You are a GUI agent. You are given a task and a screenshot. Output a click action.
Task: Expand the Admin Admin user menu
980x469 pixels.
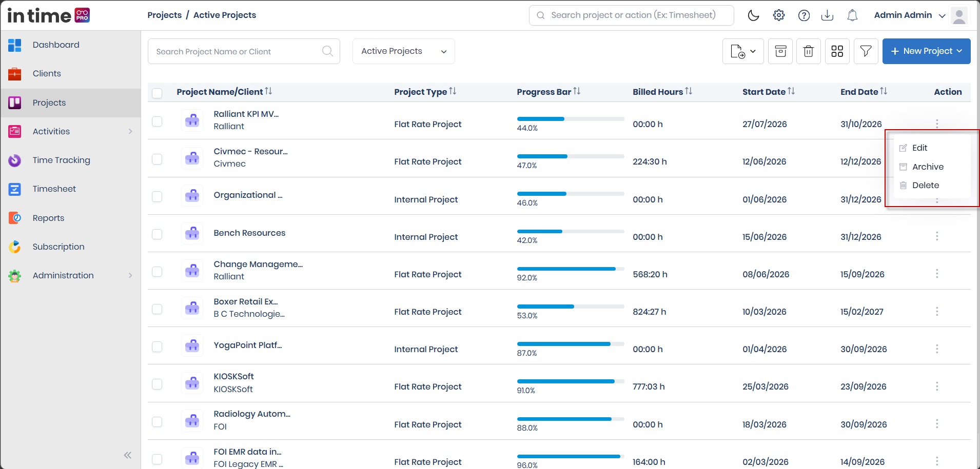910,15
